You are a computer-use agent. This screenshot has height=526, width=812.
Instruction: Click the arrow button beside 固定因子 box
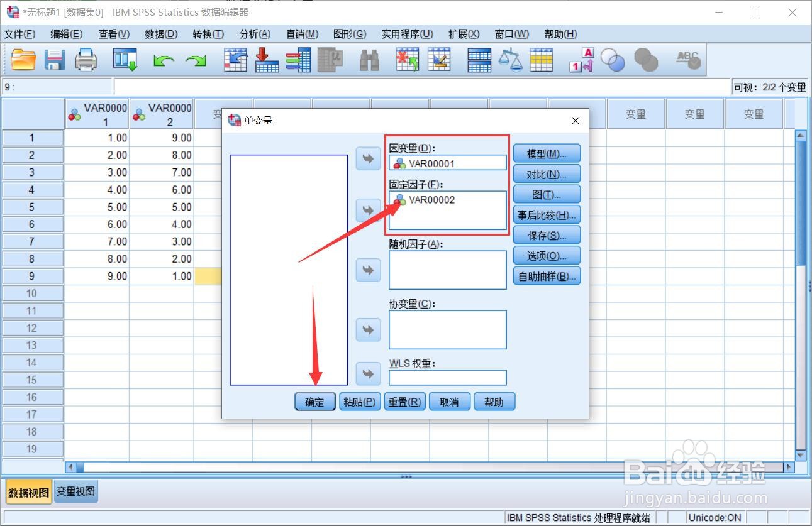(369, 209)
